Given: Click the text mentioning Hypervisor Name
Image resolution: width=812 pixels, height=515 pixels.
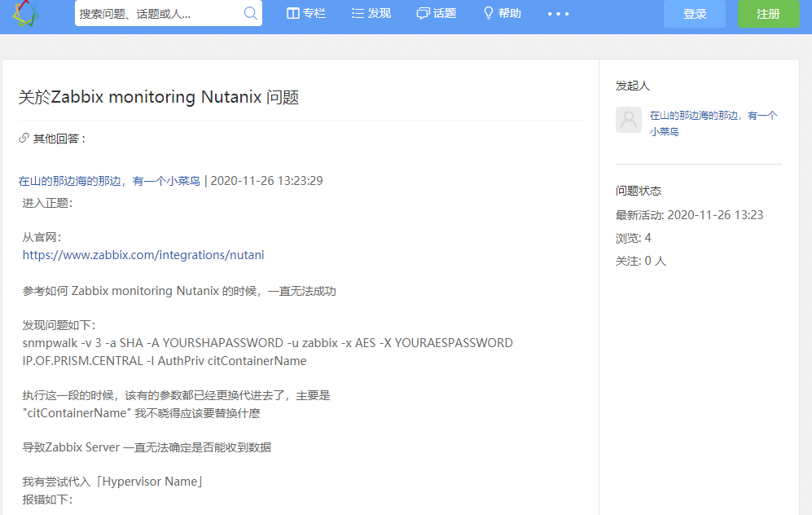Looking at the screenshot, I should pos(113,482).
